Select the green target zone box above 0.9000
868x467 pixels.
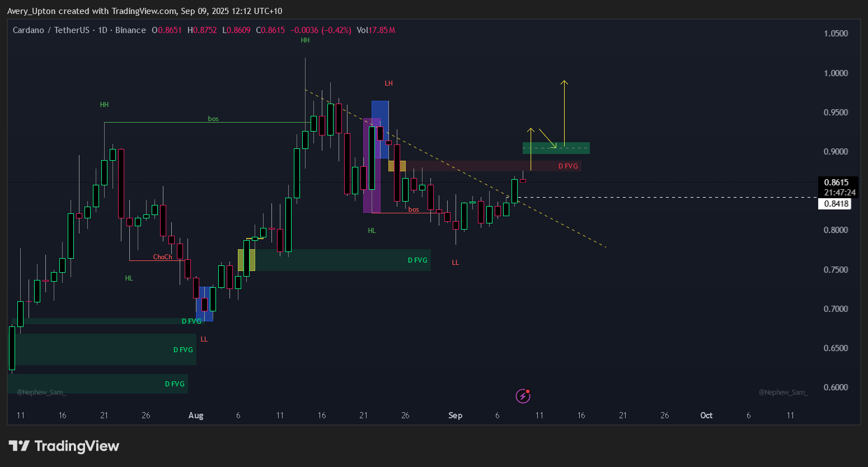[556, 148]
